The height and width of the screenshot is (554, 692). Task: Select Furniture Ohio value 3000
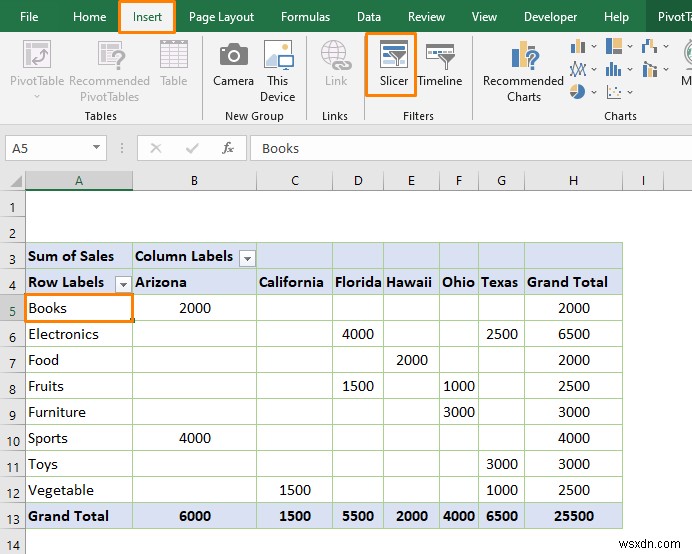pos(459,412)
